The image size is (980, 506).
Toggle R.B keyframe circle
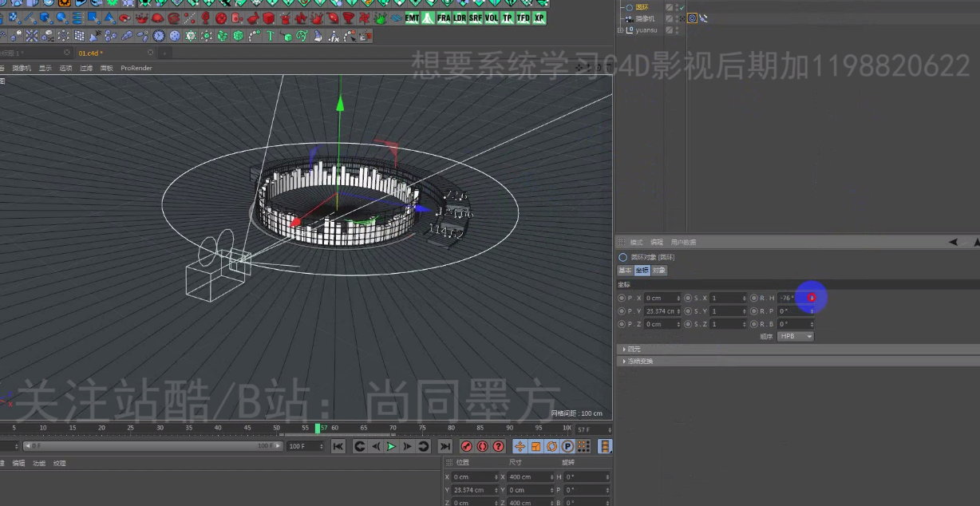coord(754,324)
